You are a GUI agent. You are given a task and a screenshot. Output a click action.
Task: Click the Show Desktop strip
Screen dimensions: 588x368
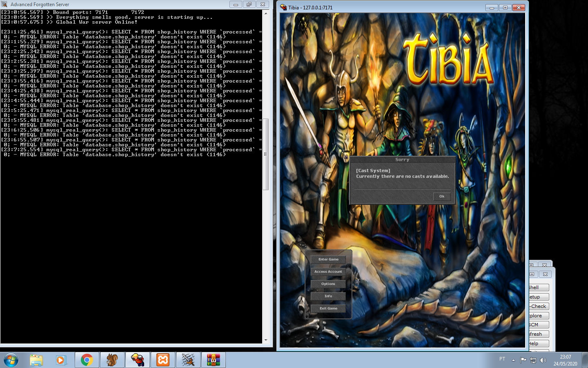point(585,360)
